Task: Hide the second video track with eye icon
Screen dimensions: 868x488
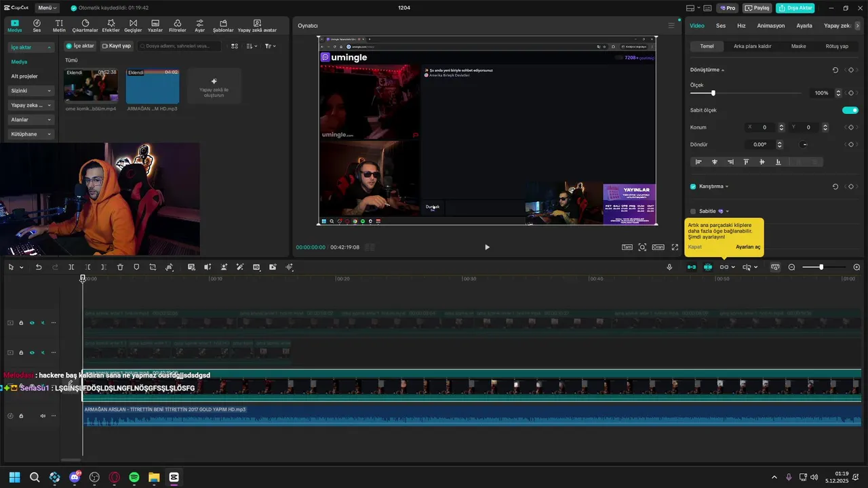Action: click(32, 352)
